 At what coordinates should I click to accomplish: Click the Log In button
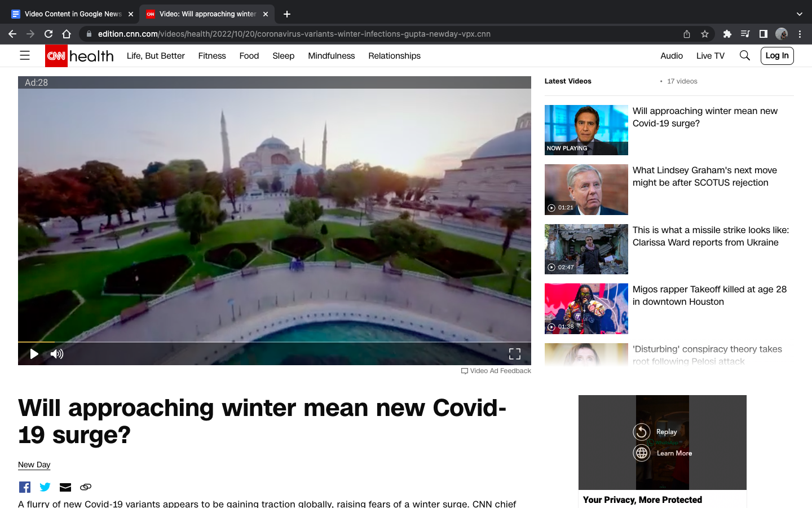point(776,55)
